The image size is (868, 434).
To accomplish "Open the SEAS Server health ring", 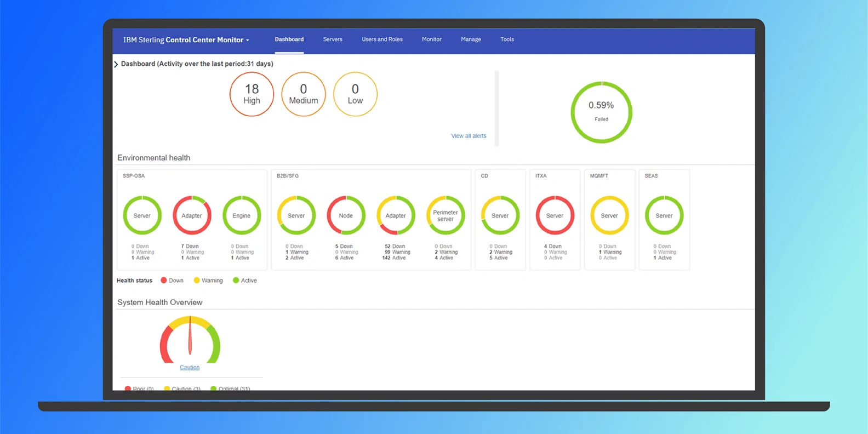I will (664, 215).
